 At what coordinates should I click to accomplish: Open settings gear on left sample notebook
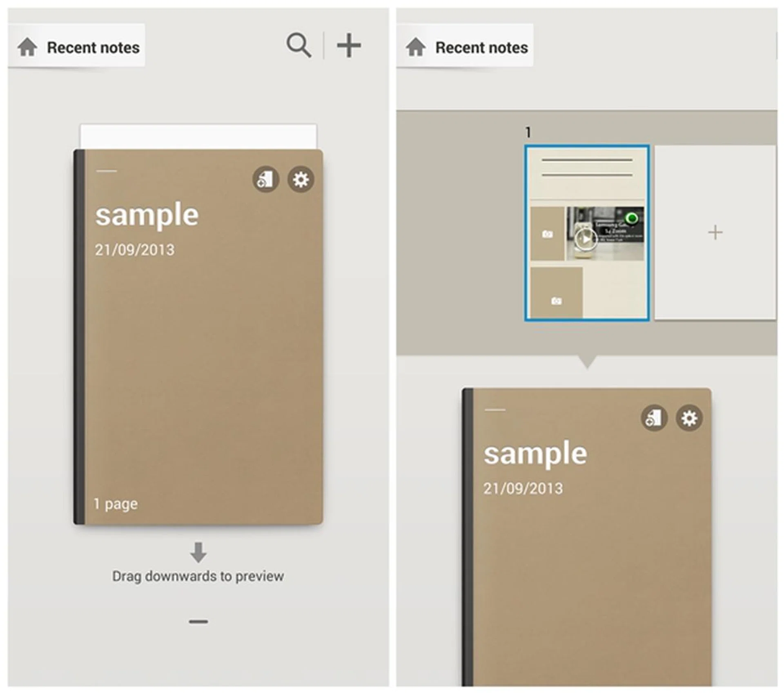[301, 179]
